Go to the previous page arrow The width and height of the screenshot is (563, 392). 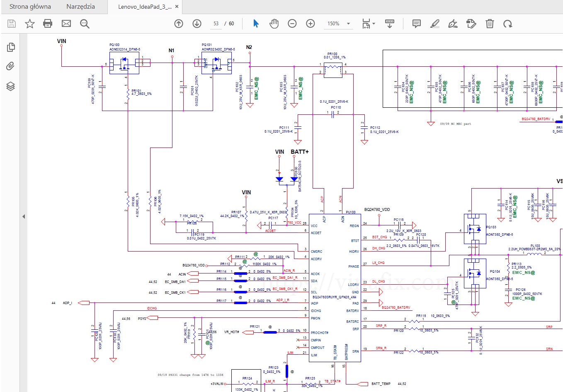pyautogui.click(x=179, y=24)
